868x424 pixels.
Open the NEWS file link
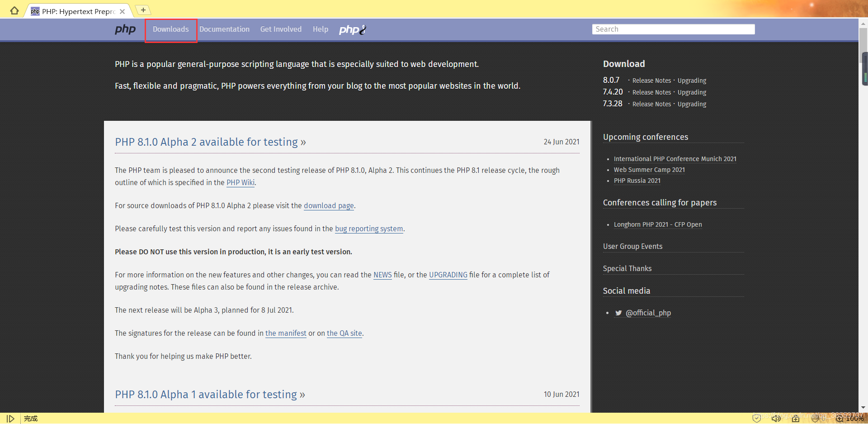coord(382,275)
